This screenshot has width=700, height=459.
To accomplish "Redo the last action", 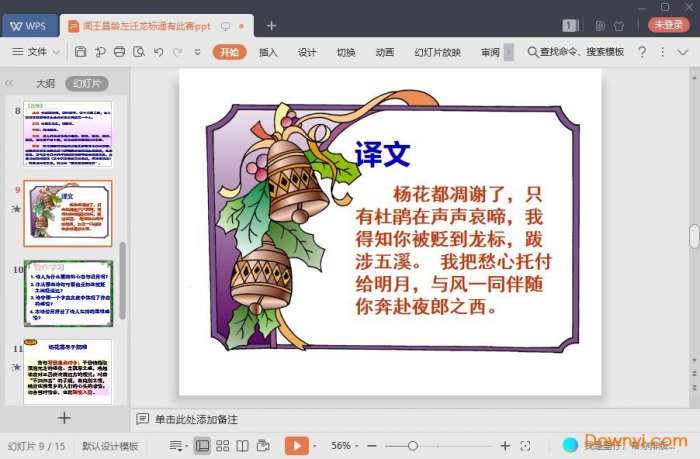I will pos(178,52).
